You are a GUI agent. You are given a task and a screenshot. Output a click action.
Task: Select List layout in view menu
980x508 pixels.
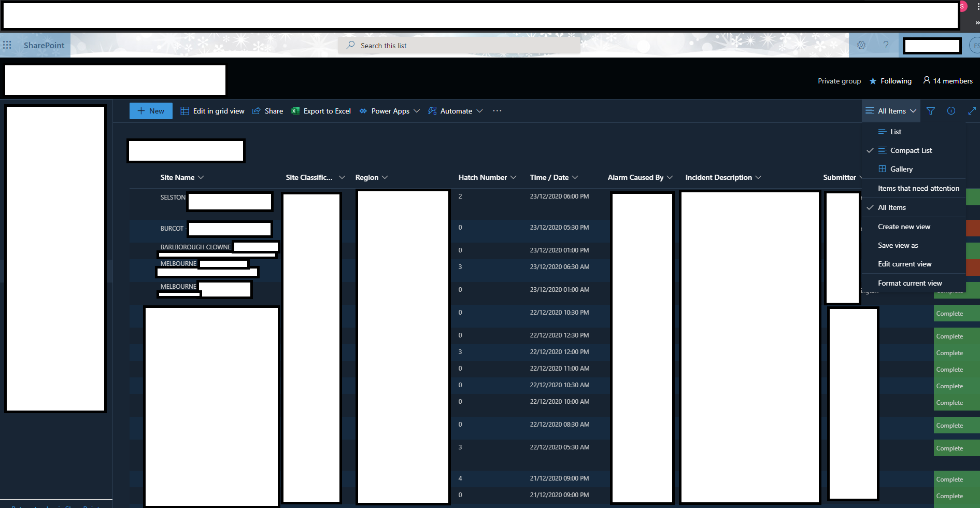[x=914, y=132]
